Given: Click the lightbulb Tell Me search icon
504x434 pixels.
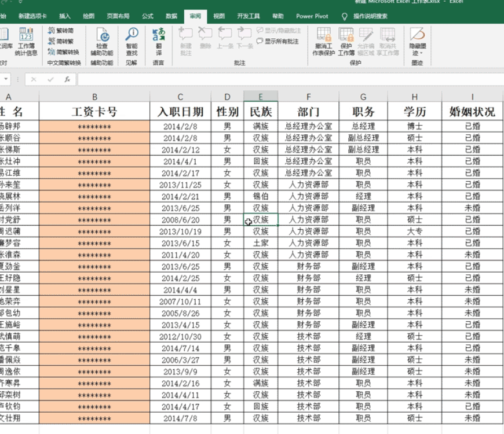Looking at the screenshot, I should click(344, 16).
